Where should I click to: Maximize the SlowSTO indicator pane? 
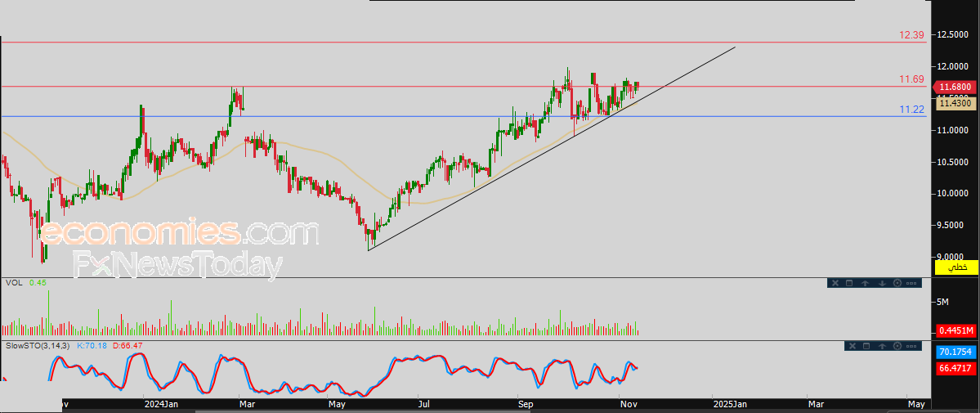pyautogui.click(x=866, y=346)
